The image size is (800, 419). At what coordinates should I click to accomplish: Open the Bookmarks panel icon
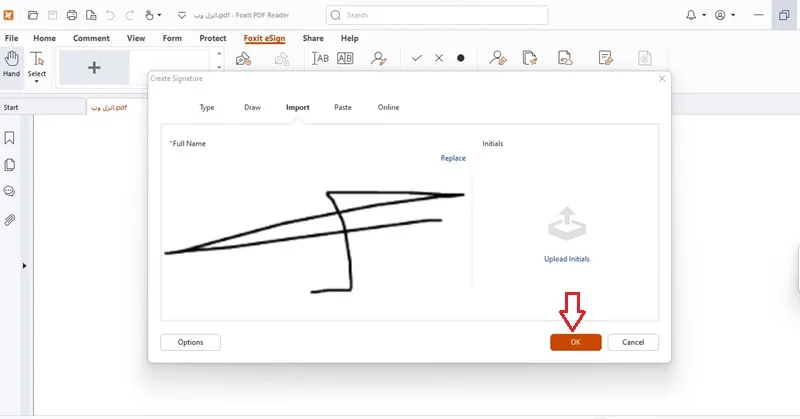pos(9,138)
